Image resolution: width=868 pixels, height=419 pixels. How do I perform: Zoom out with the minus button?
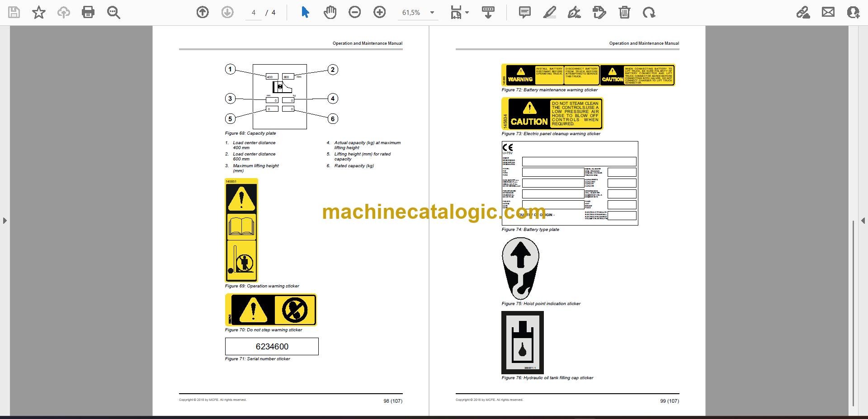coord(355,13)
